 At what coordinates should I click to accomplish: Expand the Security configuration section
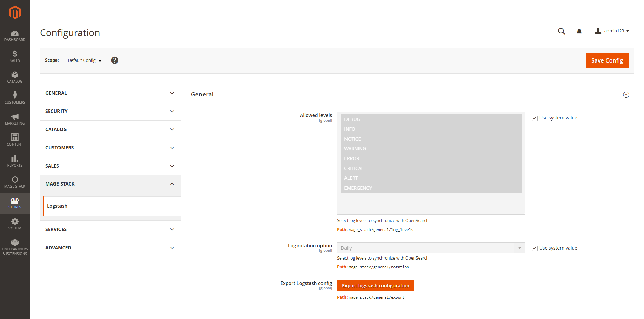(x=110, y=111)
